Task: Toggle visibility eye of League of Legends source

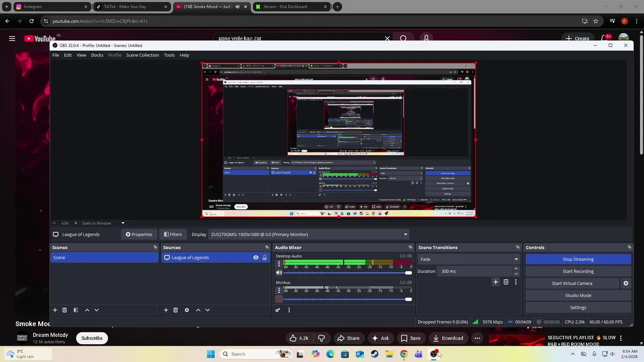Action: 256,257
